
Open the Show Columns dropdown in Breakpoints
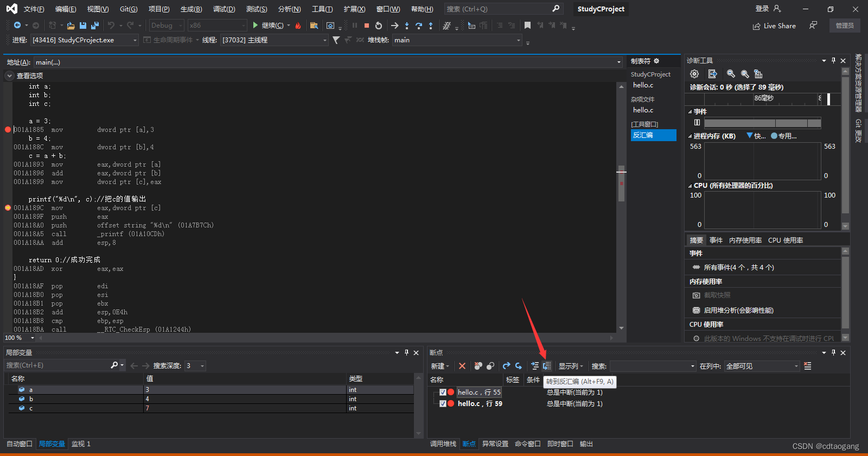pos(571,366)
